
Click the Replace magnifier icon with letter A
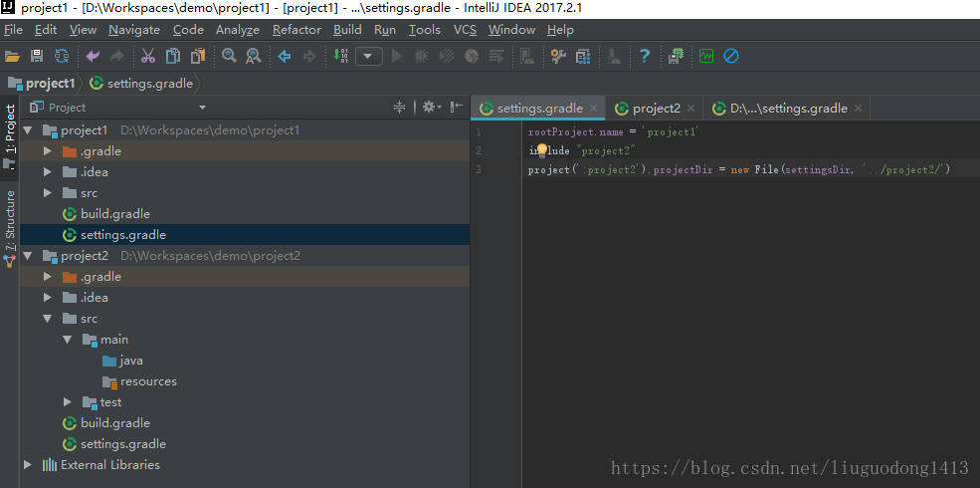tap(253, 57)
